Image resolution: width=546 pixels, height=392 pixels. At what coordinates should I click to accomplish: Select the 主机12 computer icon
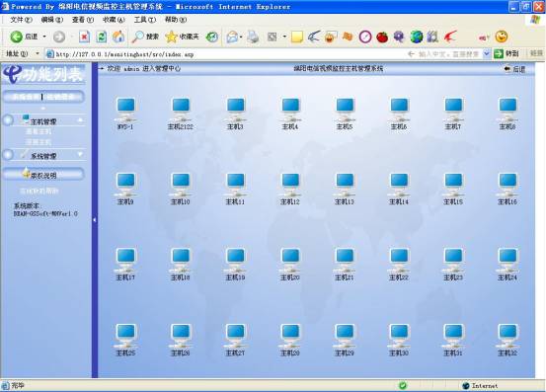click(290, 184)
